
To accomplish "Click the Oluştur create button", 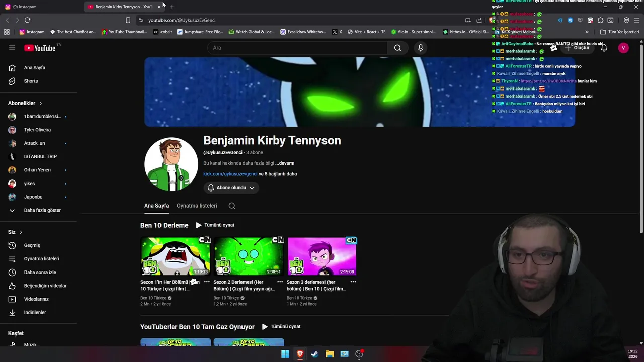I will (577, 48).
